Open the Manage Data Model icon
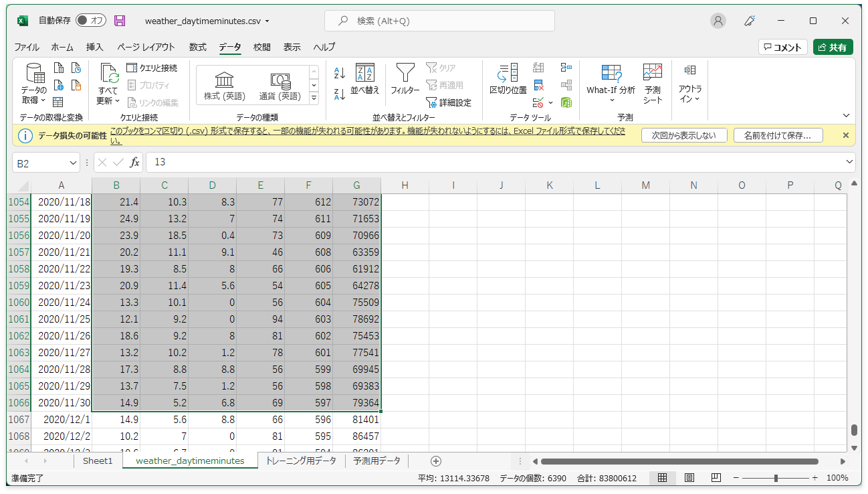 click(566, 102)
